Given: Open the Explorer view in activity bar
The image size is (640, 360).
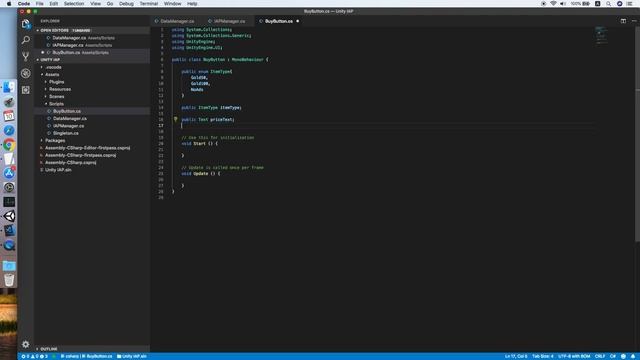Looking at the screenshot, I should 26,24.
